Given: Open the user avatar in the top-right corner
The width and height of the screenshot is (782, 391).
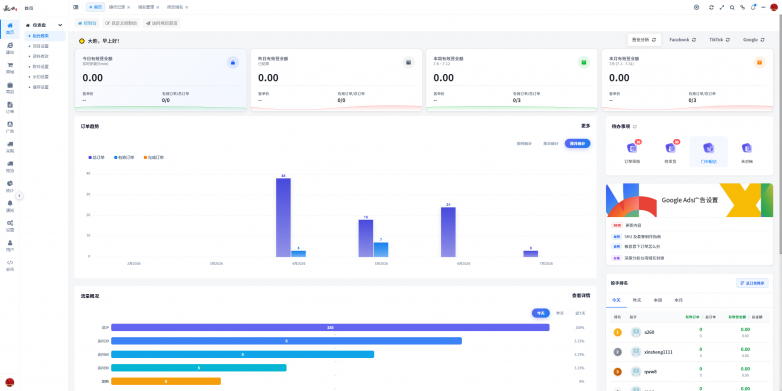Looking at the screenshot, I should point(774,7).
